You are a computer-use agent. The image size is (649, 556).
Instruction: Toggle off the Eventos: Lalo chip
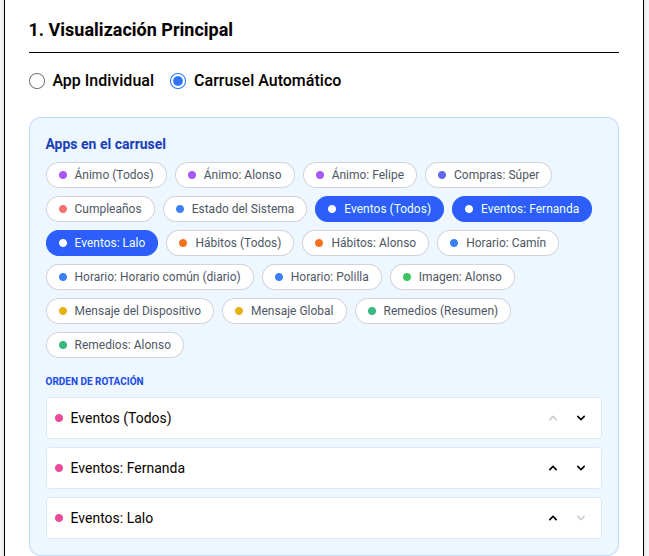(x=102, y=243)
